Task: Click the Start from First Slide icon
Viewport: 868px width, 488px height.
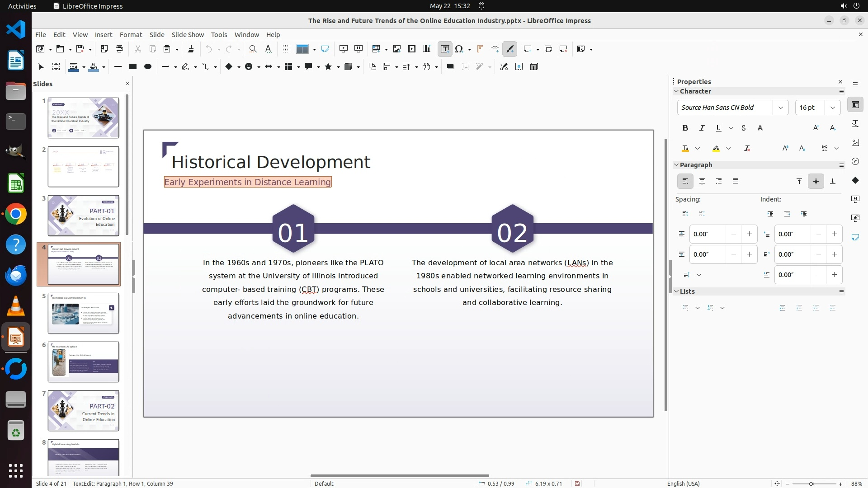Action: (x=344, y=49)
